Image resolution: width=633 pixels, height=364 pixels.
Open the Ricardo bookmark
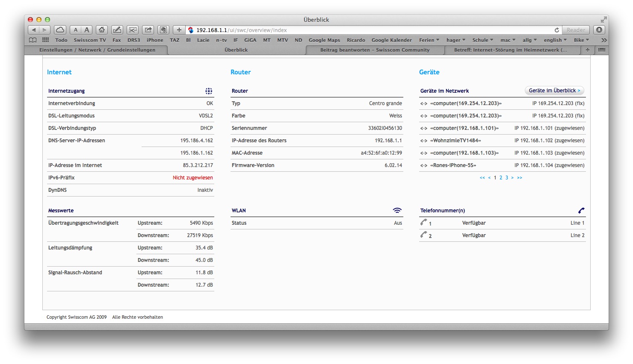[x=356, y=40]
